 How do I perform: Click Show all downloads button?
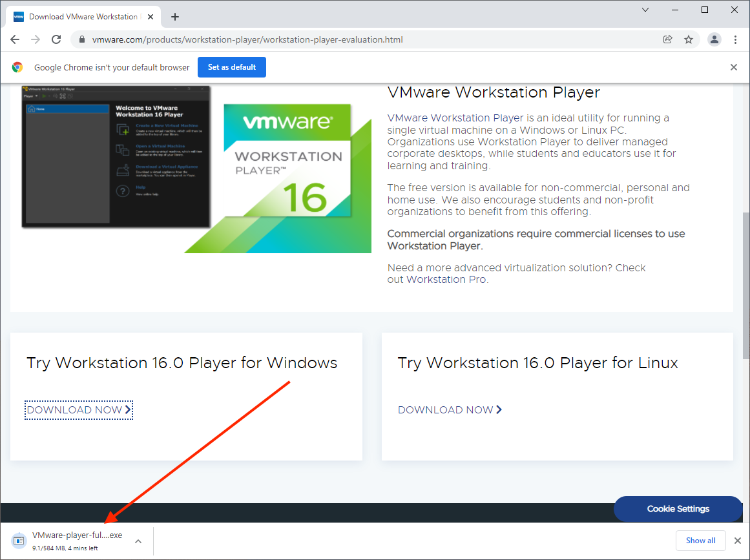coord(700,541)
